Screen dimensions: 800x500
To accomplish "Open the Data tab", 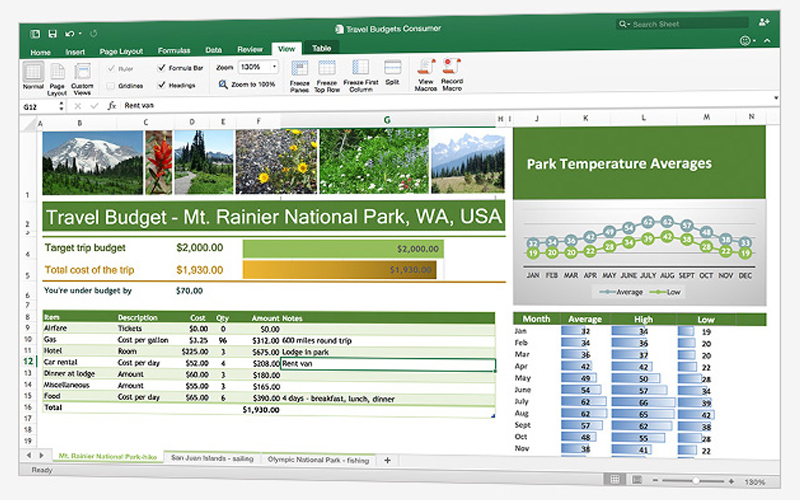I will click(x=213, y=50).
